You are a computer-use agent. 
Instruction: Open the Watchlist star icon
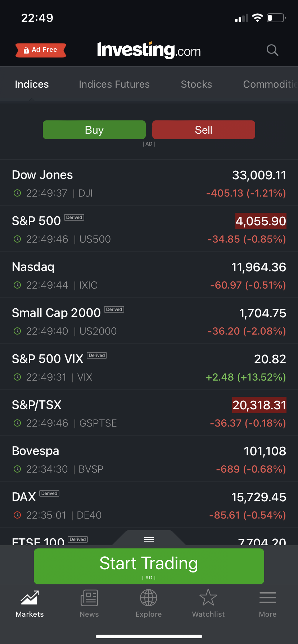pos(208,598)
